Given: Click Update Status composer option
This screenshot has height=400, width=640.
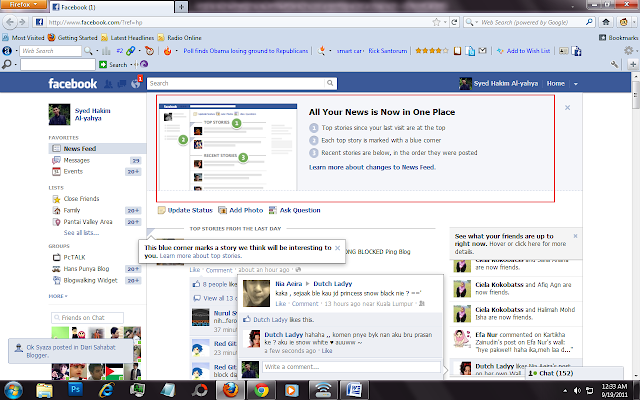Looking at the screenshot, I should tap(185, 210).
